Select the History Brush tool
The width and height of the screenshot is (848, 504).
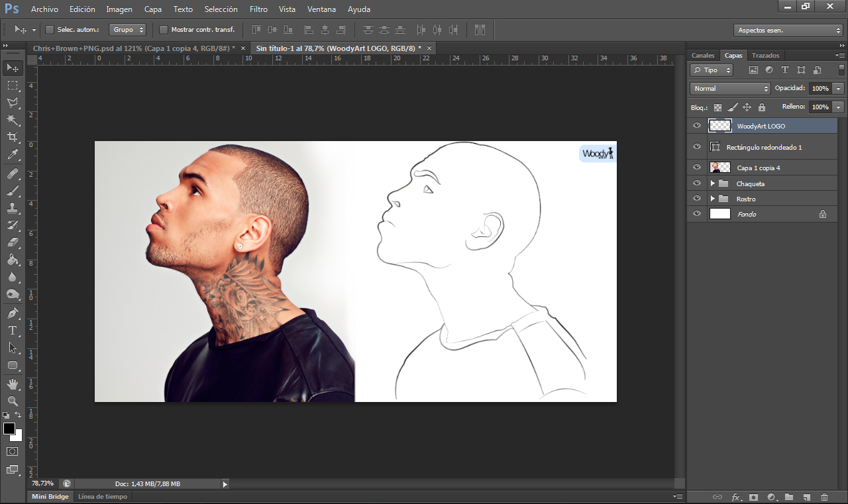(x=13, y=225)
